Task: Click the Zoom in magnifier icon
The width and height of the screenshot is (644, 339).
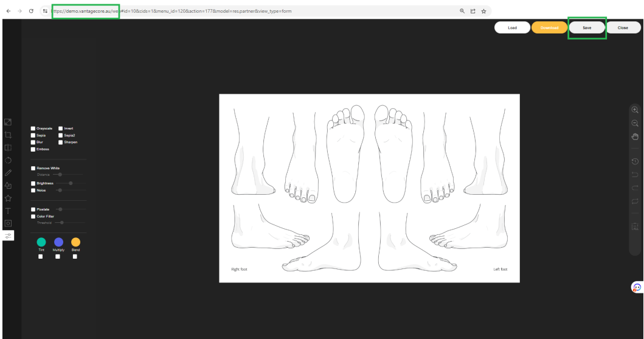Action: pos(635,110)
